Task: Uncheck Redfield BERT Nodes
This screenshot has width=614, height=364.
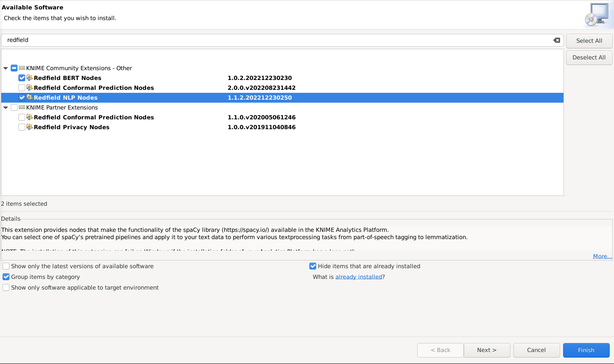Action: pyautogui.click(x=22, y=78)
